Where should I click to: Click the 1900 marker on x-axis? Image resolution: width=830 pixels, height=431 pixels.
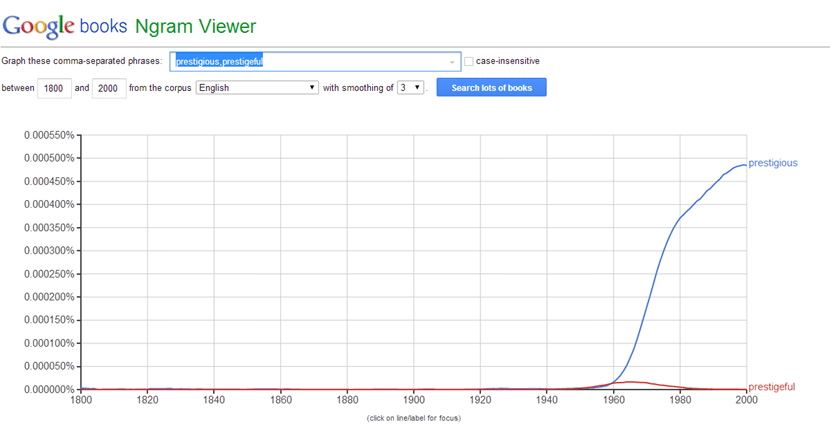(414, 400)
